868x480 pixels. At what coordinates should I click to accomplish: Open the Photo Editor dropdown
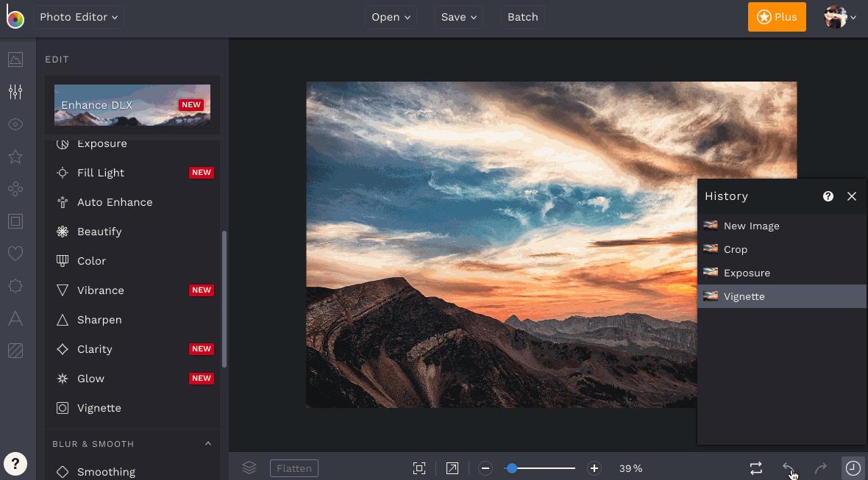[x=79, y=17]
